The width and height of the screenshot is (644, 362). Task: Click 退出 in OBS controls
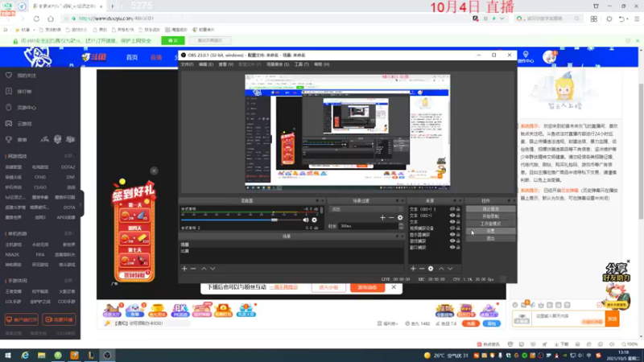490,238
